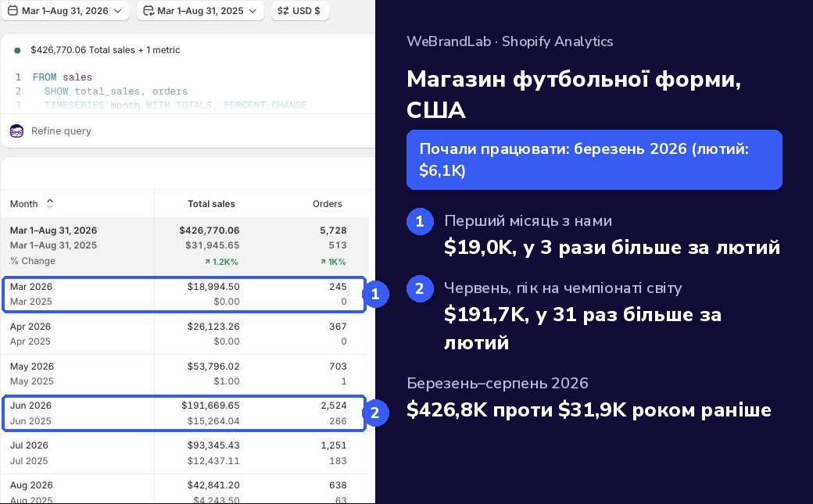This screenshot has width=813, height=504.
Task: Open the Mar 1–Aug 31, 2025 comparison date picker
Action: point(200,10)
